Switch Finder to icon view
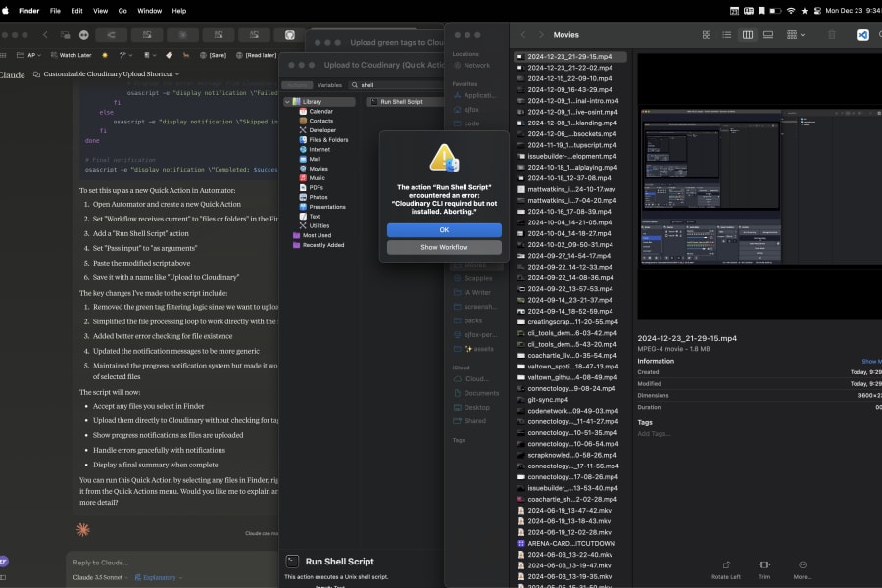The width and height of the screenshot is (882, 588). pyautogui.click(x=706, y=35)
